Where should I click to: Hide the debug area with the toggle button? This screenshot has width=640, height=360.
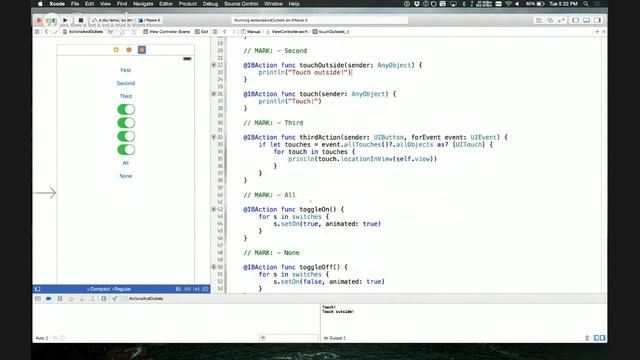tap(38, 299)
